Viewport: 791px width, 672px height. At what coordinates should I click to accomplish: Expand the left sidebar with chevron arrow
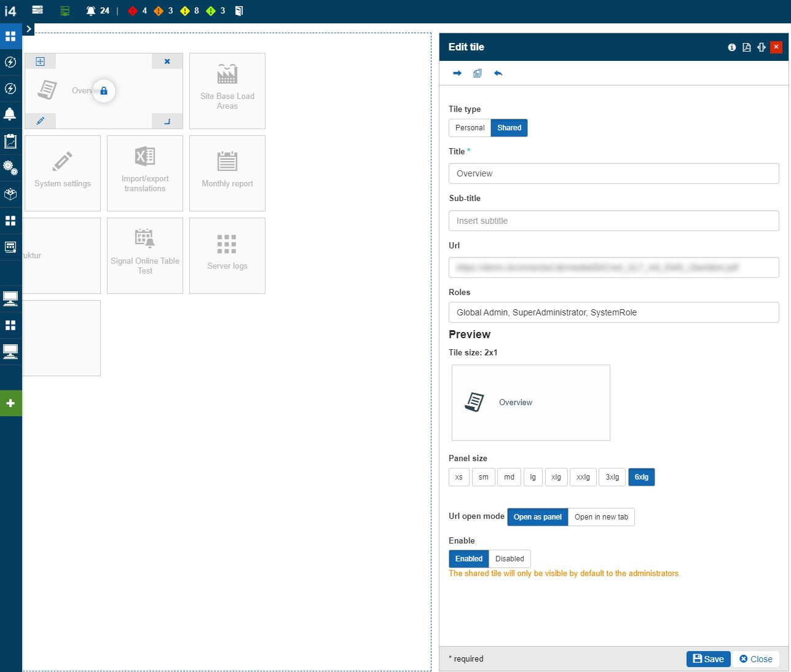pyautogui.click(x=29, y=29)
